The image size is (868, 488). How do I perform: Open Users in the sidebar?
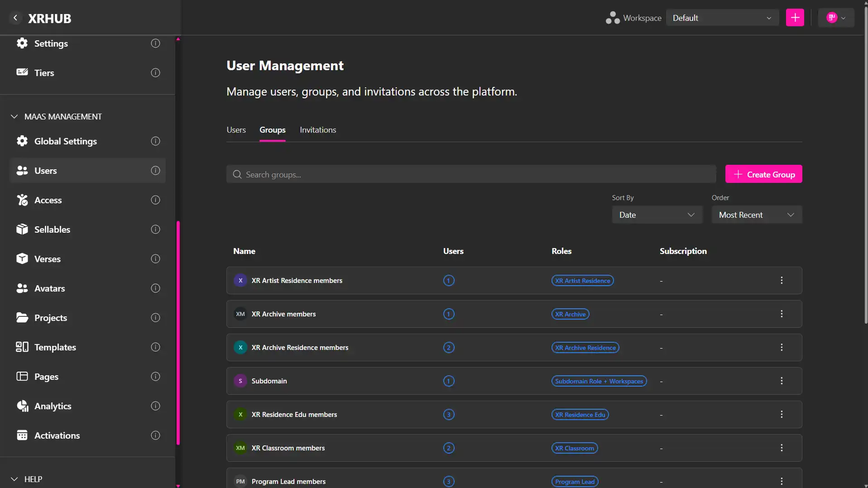coord(87,170)
